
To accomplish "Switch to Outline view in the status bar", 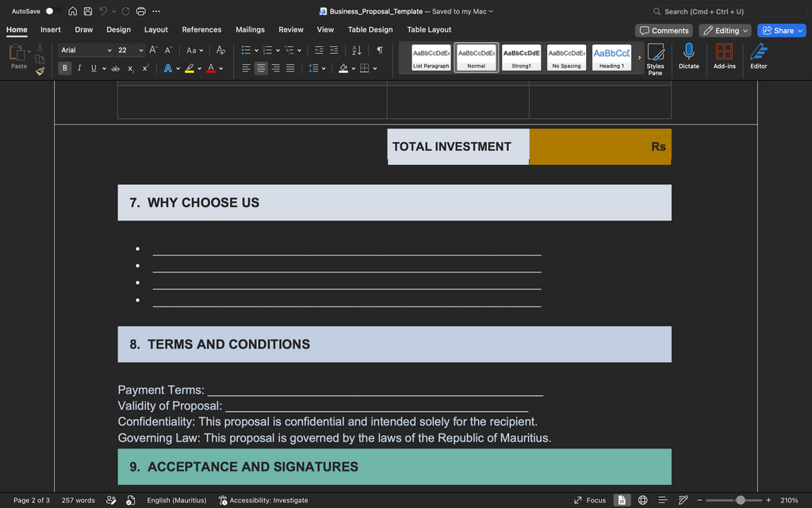I will click(662, 500).
